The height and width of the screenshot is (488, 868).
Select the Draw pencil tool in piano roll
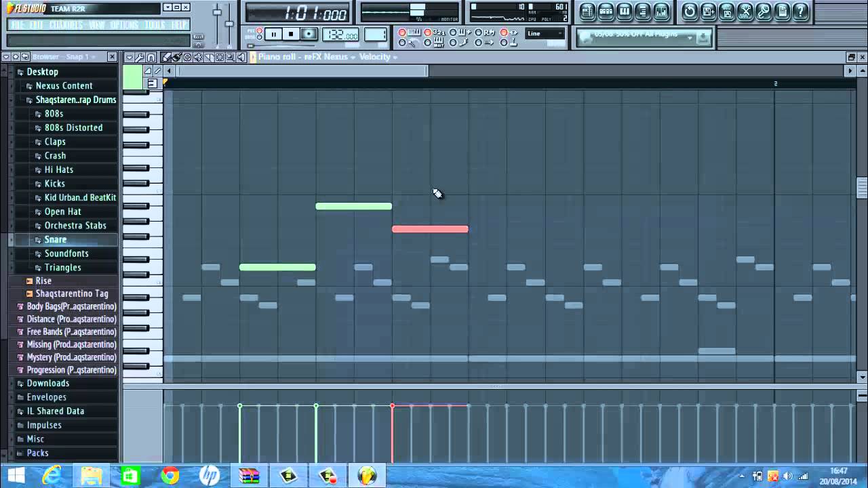[166, 57]
